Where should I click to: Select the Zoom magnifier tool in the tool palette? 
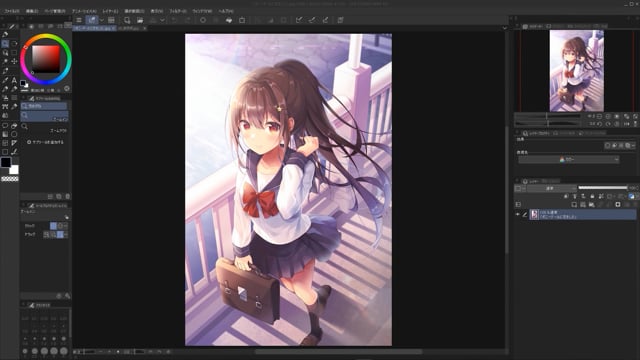point(5,43)
